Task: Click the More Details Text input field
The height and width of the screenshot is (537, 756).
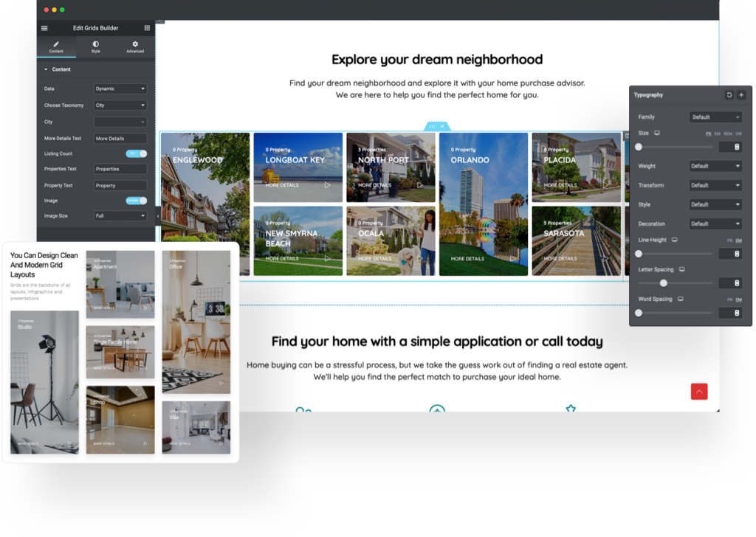Action: [x=120, y=139]
